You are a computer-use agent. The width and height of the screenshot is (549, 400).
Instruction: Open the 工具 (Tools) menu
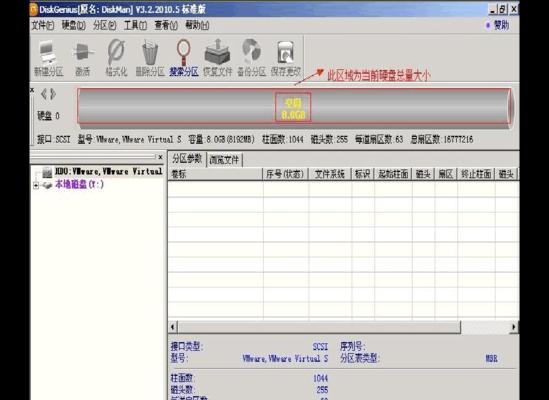tap(135, 25)
